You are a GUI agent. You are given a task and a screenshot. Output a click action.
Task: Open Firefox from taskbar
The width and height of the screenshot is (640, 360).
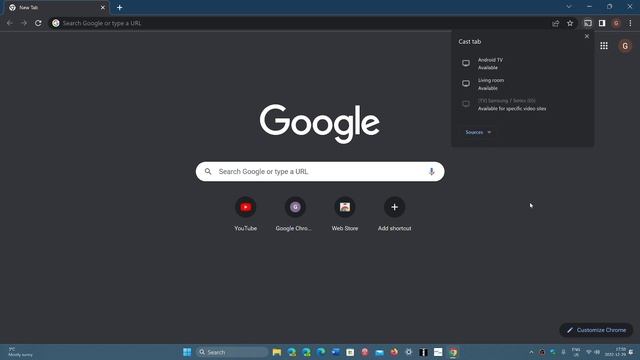[394, 352]
